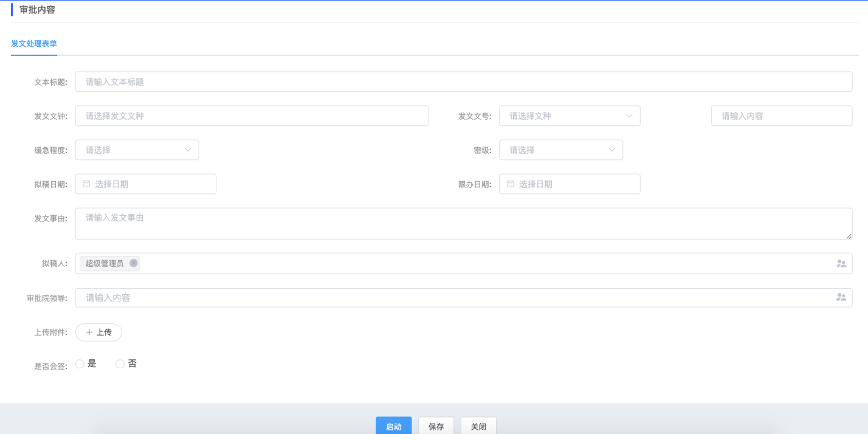868x434 pixels.
Task: Click into the 发文事由 text area
Action: pyautogui.click(x=464, y=224)
